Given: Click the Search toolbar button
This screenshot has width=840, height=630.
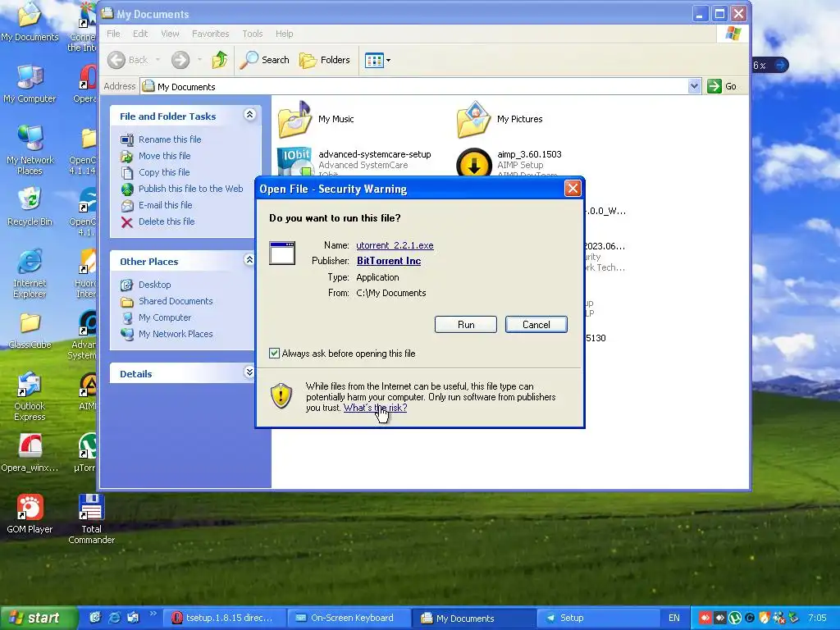Looking at the screenshot, I should [264, 60].
